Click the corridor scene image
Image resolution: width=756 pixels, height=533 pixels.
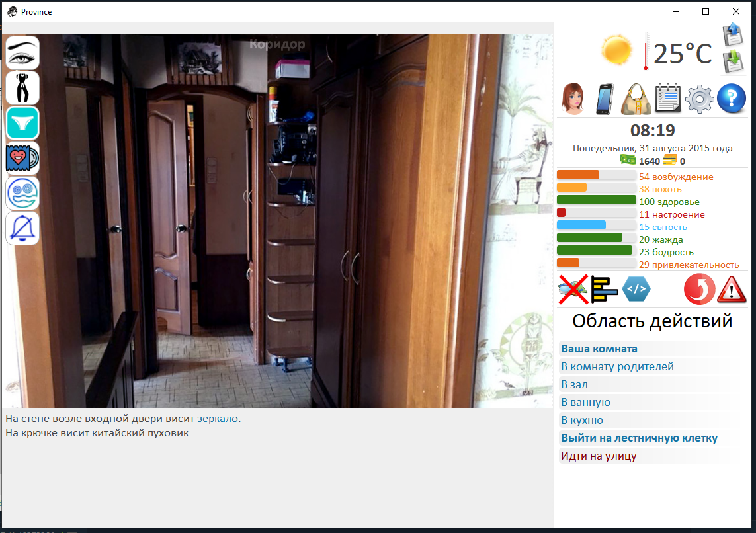click(277, 221)
